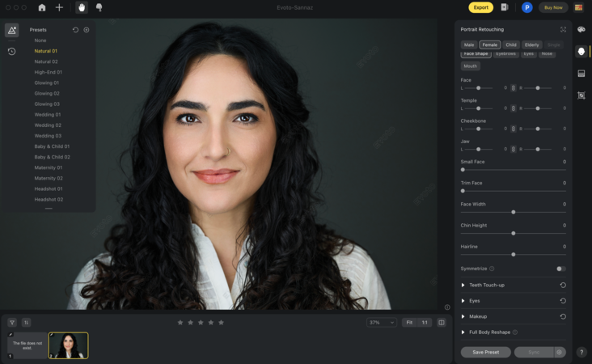Viewport: 592px width, 364px height.
Task: Click the Face Width slider handle
Action: point(514,212)
